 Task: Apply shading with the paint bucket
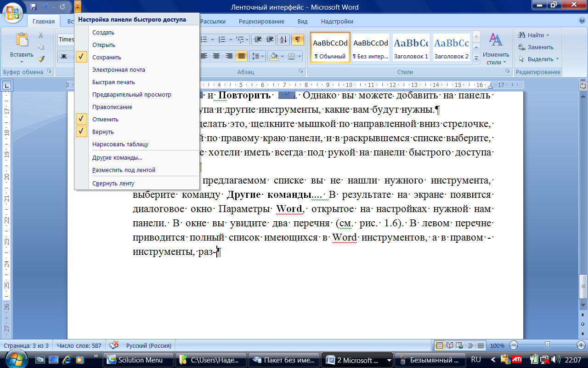coord(274,56)
